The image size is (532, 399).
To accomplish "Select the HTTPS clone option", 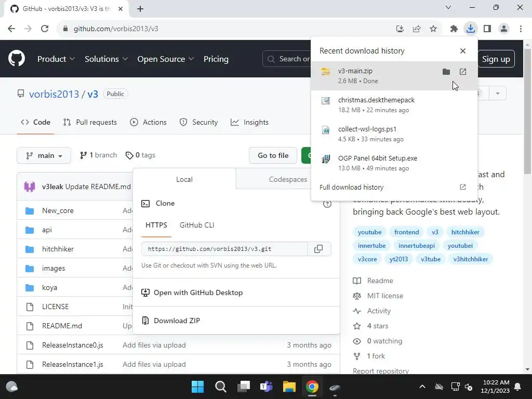I will coord(156,225).
